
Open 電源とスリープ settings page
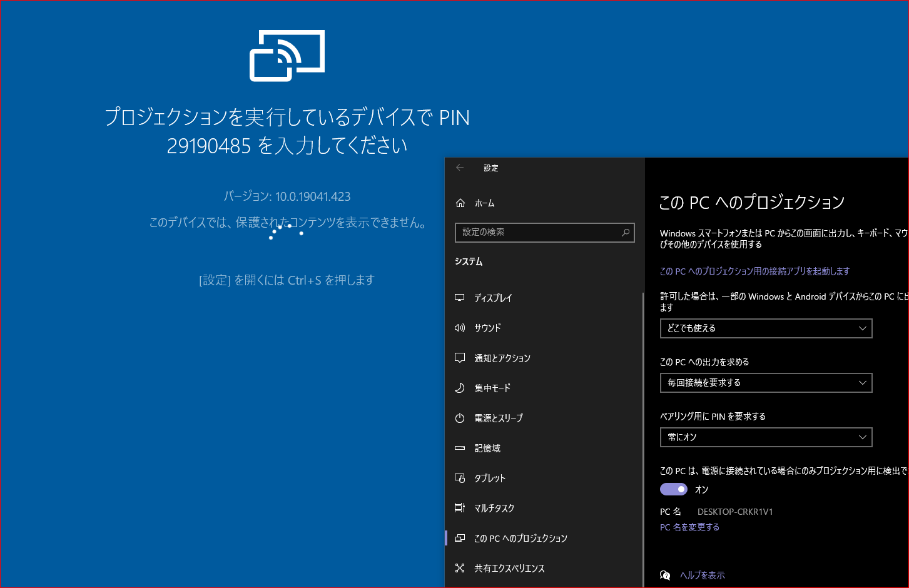pyautogui.click(x=544, y=418)
